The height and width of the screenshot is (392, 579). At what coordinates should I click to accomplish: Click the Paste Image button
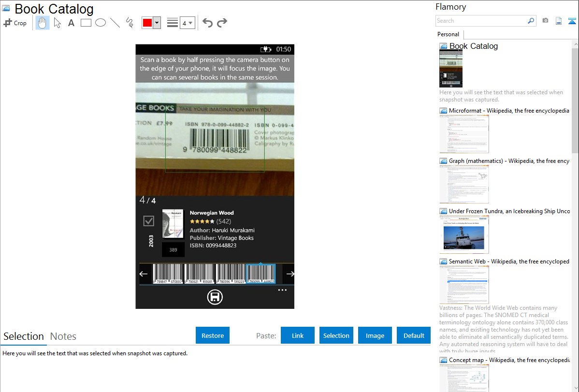click(375, 335)
